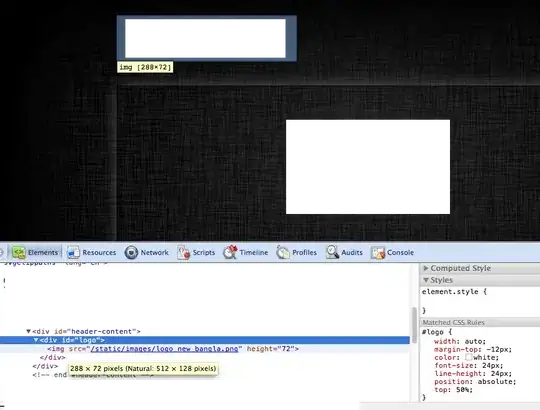
Task: Edit the position absolute value
Action: click(x=496, y=381)
